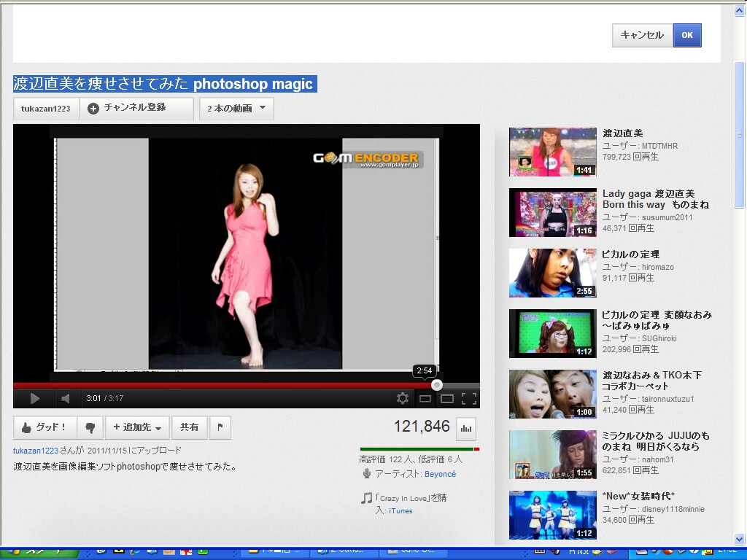Click the video frame of the player
The width and height of the screenshot is (747, 560).
pyautogui.click(x=247, y=252)
